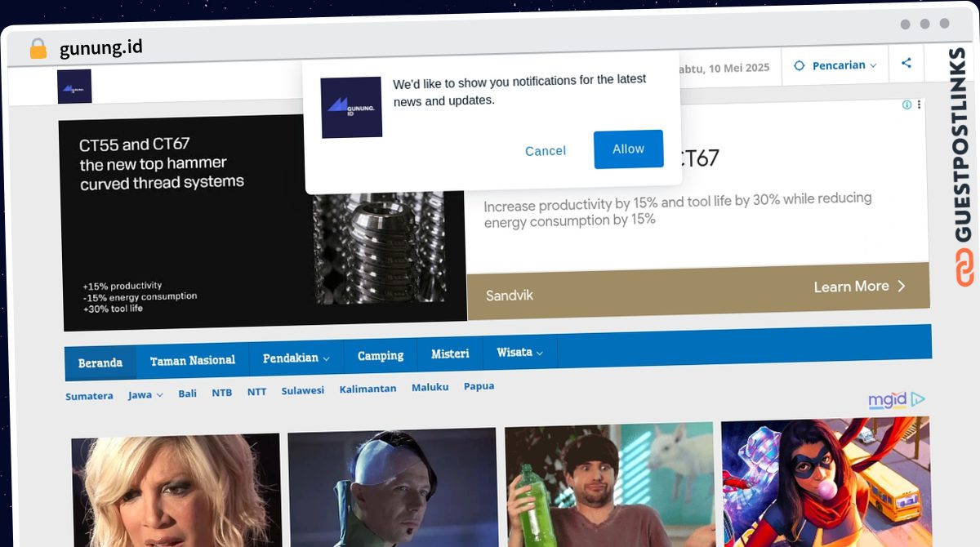Screen dimensions: 980x547
Task: Open the Camping section
Action: pos(381,355)
